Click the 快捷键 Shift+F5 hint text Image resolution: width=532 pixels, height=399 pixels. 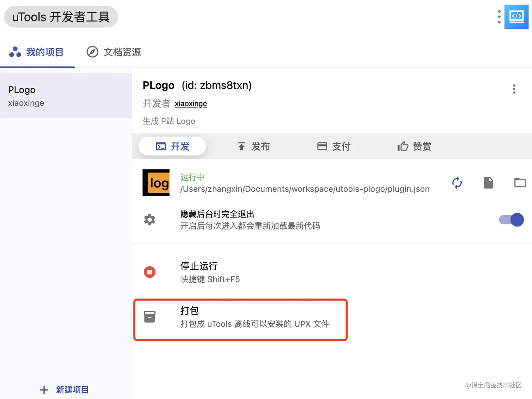click(x=210, y=279)
